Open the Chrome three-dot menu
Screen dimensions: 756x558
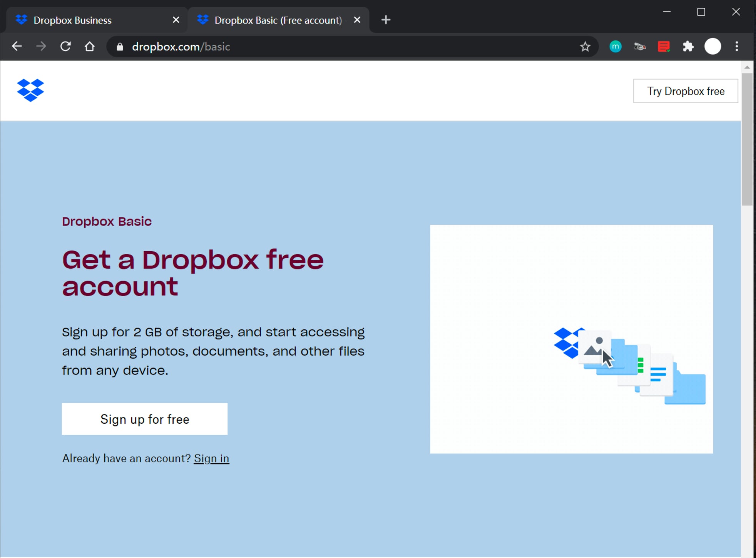737,47
